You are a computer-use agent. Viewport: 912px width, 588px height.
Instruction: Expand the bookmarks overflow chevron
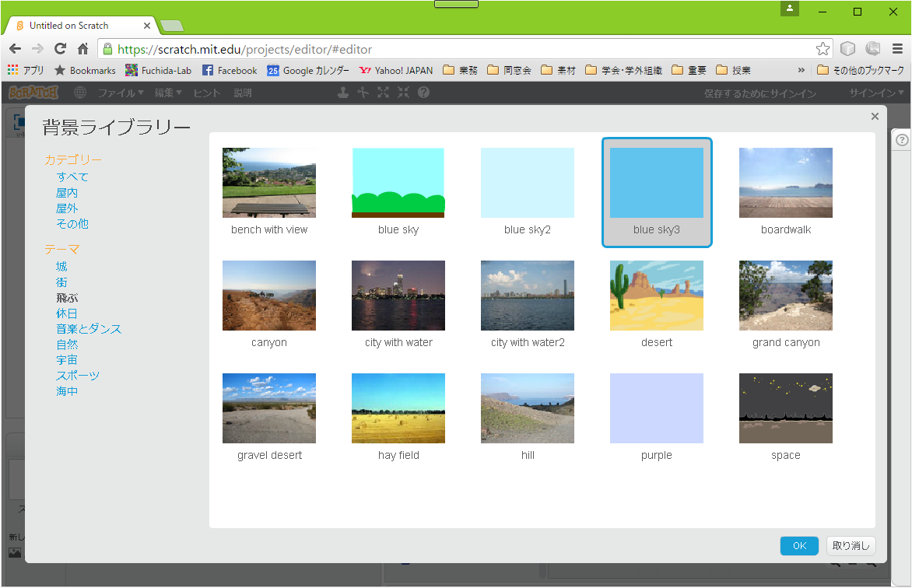point(802,70)
